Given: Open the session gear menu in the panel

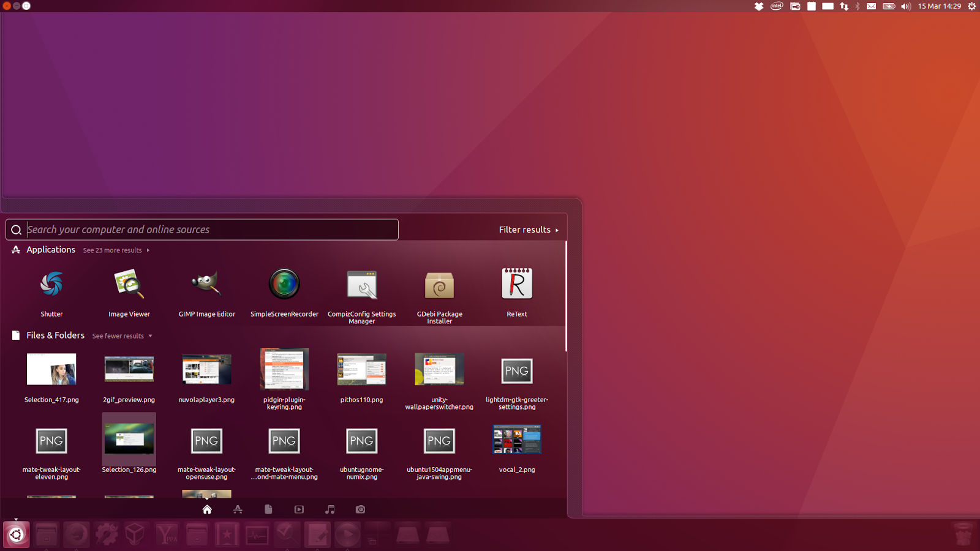Looking at the screenshot, I should (x=972, y=6).
